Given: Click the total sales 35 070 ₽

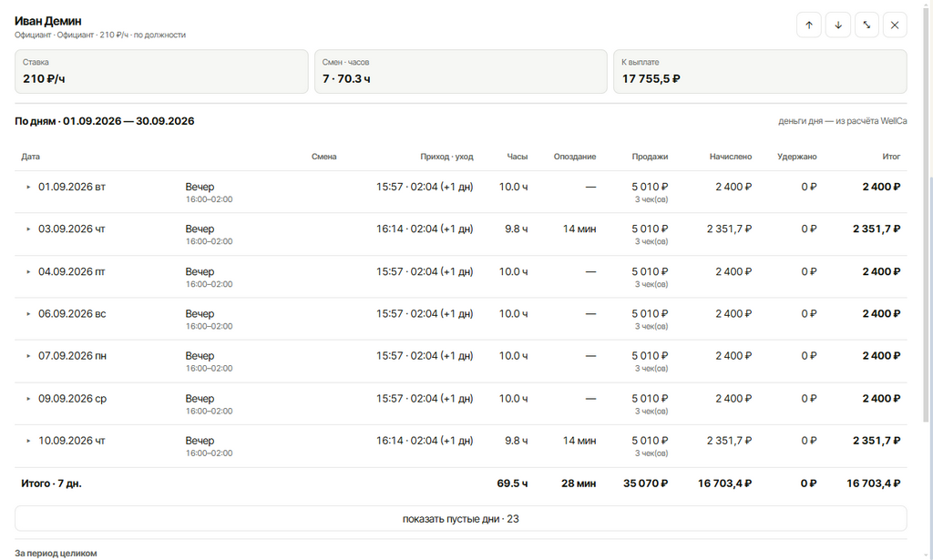Looking at the screenshot, I should 646,484.
